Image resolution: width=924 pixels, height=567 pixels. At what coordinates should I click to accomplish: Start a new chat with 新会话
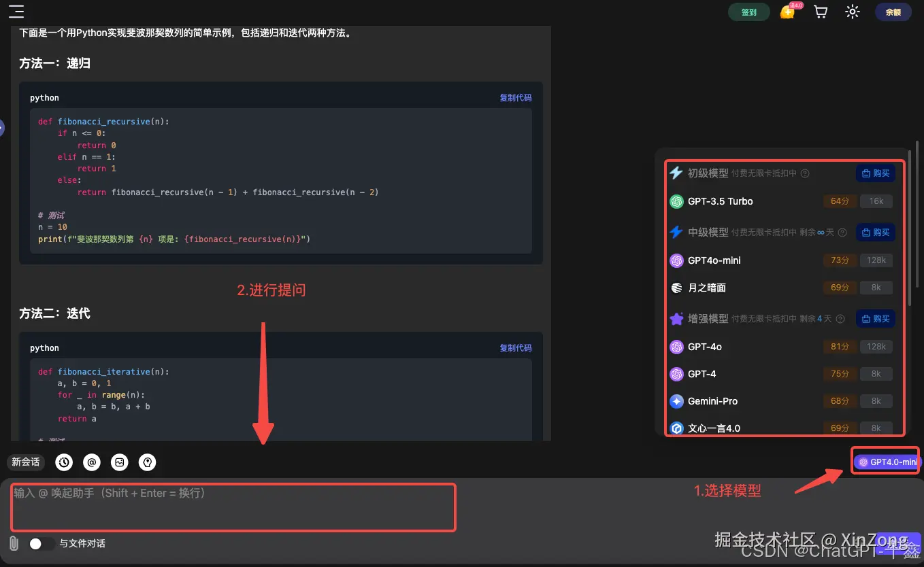[25, 462]
